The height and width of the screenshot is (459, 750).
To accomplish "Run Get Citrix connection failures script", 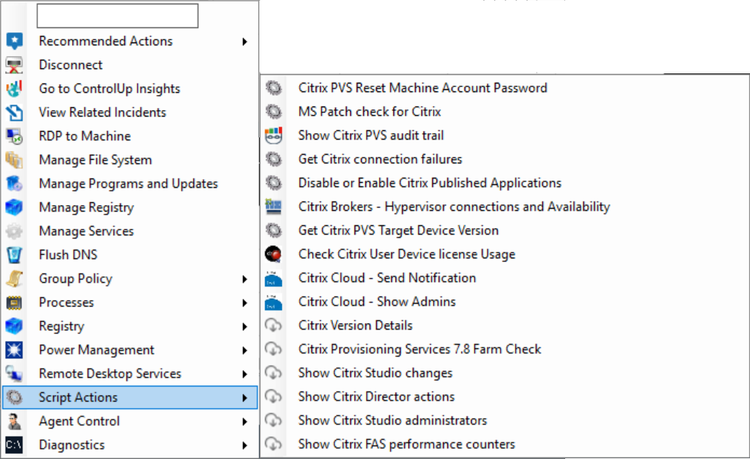I will pos(505,159).
